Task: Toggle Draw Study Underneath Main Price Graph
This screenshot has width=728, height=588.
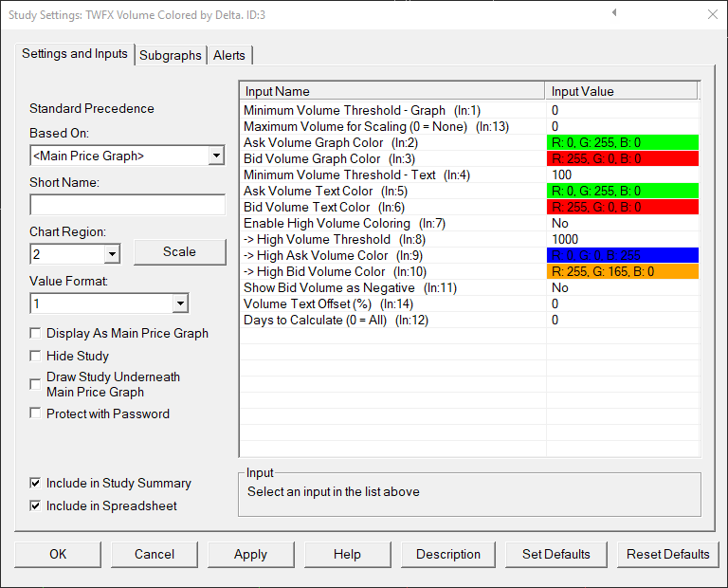Action: [36, 377]
